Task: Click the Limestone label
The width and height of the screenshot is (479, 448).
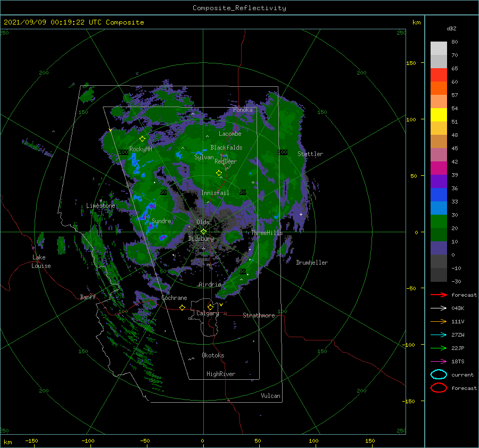Action: point(101,206)
